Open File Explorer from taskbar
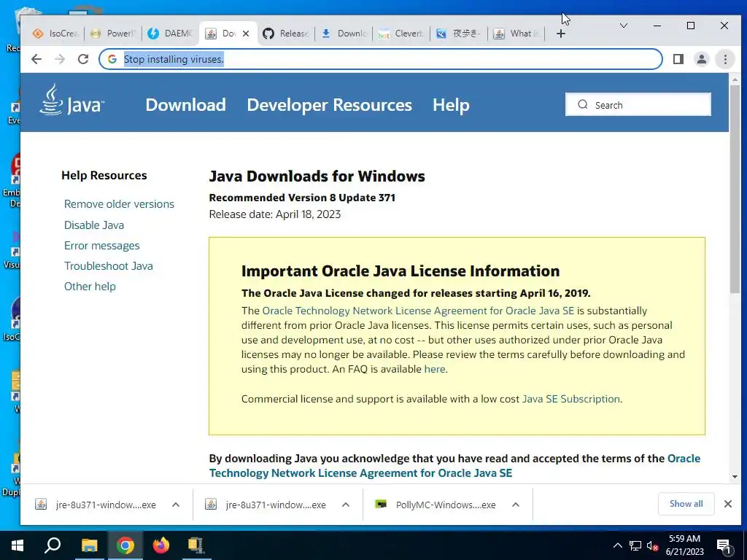The height and width of the screenshot is (560, 747). [x=89, y=545]
